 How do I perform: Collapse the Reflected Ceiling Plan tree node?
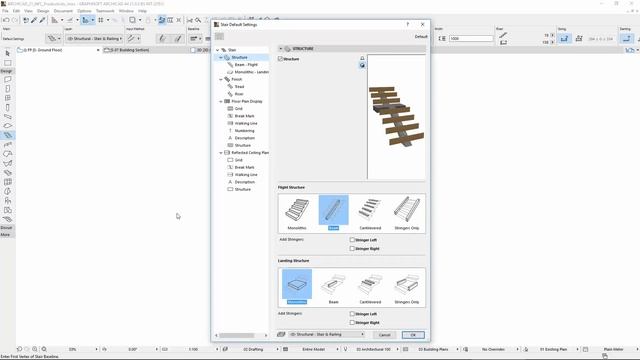coord(221,153)
